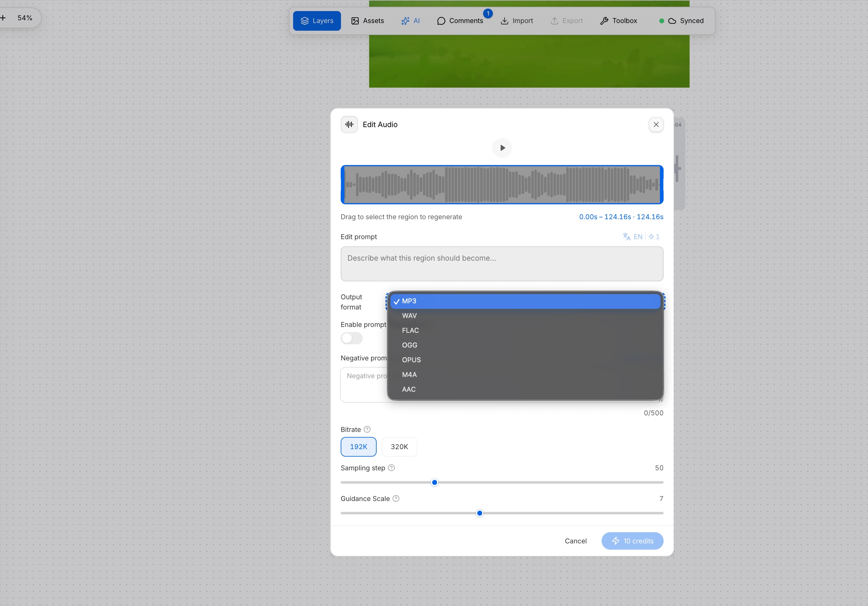Click the Guidance Scale help icon
868x606 pixels.
[396, 498]
